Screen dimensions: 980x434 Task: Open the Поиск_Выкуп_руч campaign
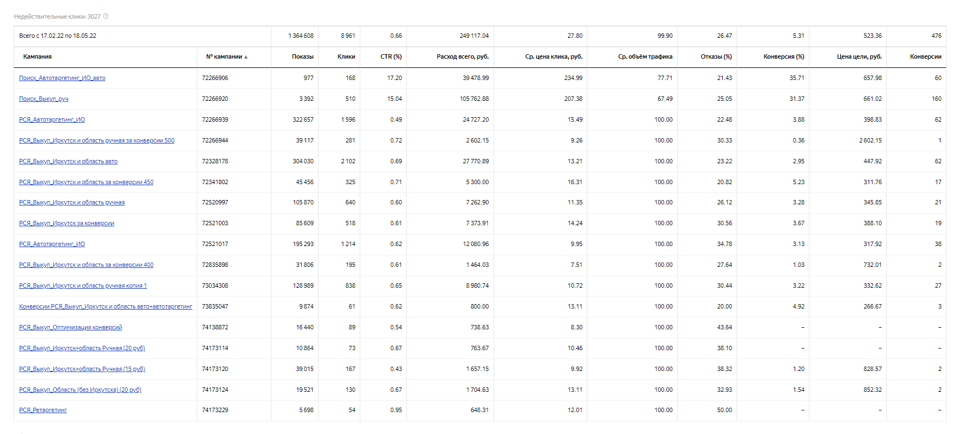[44, 99]
